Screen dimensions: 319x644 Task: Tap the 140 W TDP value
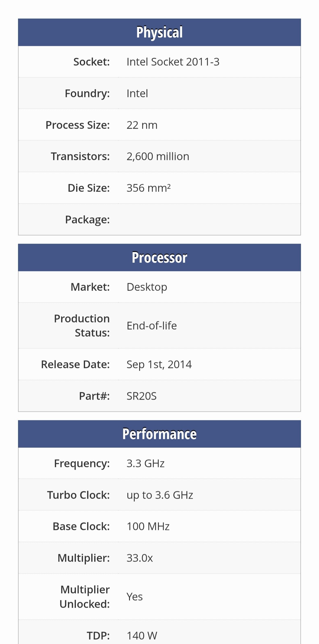(142, 635)
